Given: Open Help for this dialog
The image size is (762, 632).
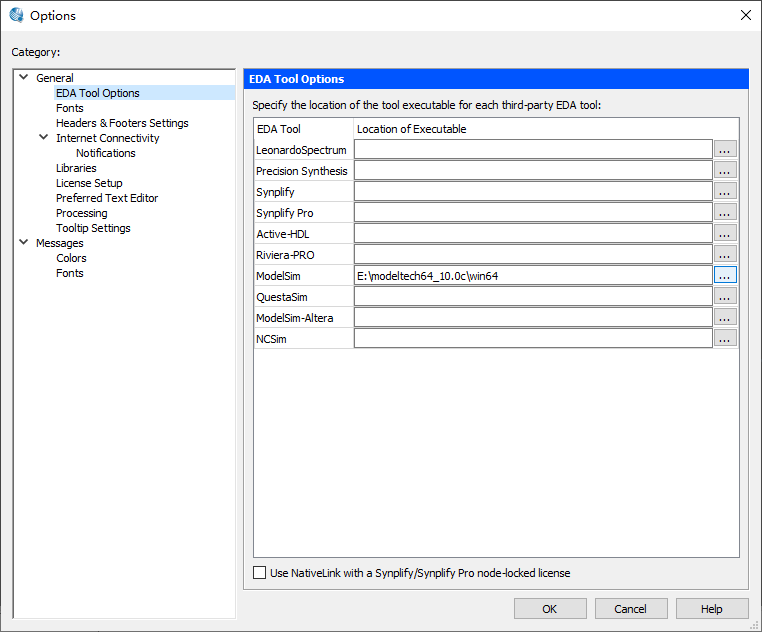Looking at the screenshot, I should [x=712, y=609].
